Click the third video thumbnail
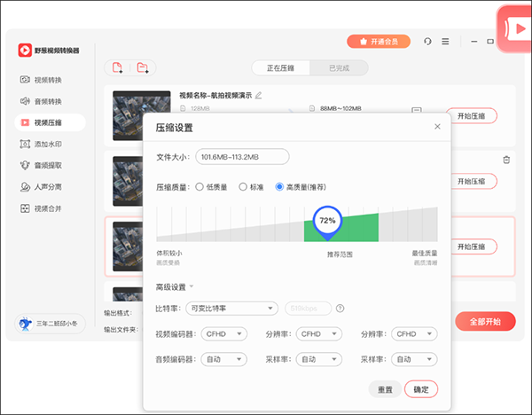 pyautogui.click(x=128, y=247)
